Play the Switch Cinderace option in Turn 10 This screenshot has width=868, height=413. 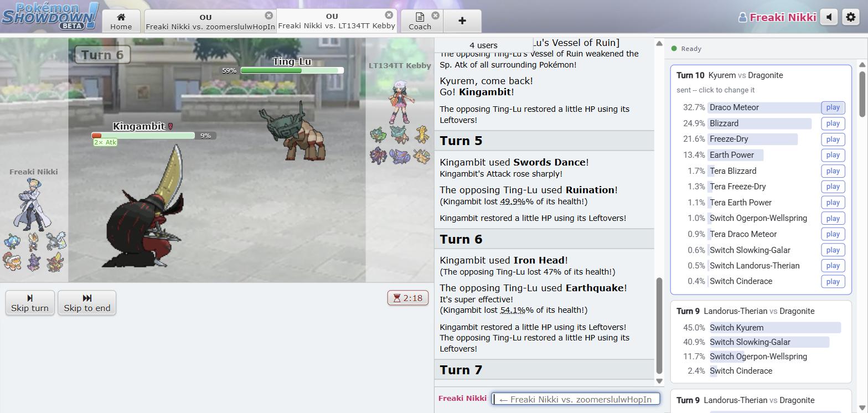coord(833,281)
